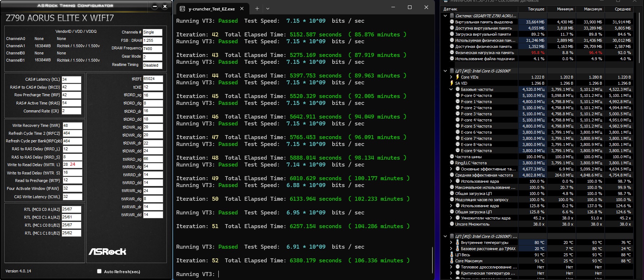This screenshot has width=644, height=280.
Task: Minimize the ASRock Timing Configurator window
Action: (155, 6)
